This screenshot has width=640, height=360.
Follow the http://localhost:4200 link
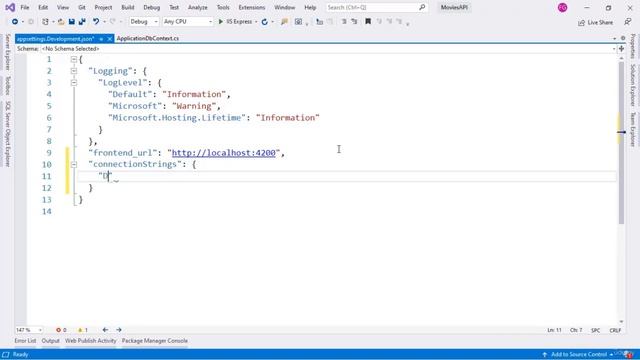224,153
